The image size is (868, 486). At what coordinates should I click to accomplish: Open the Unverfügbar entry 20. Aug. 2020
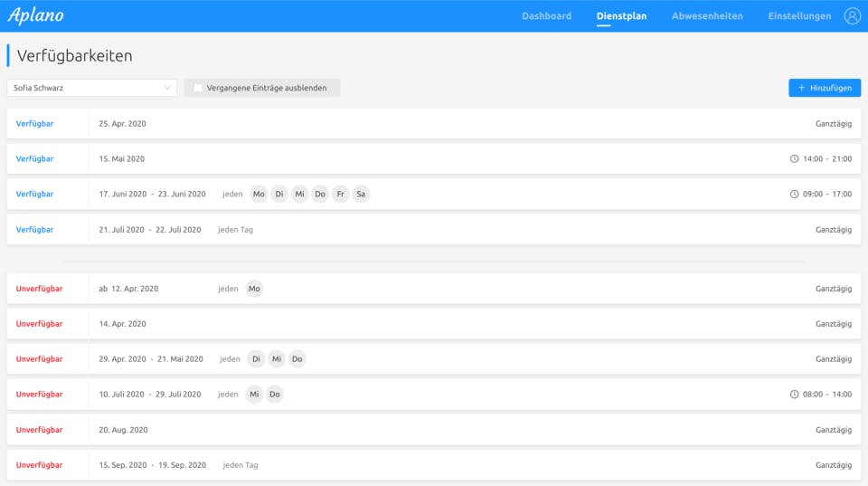tap(433, 430)
